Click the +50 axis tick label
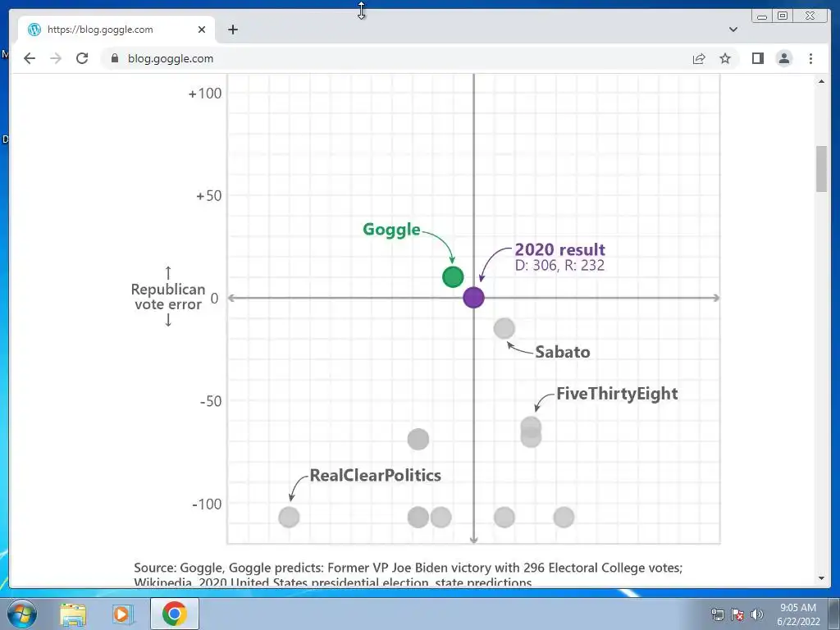This screenshot has height=630, width=840. 208,195
